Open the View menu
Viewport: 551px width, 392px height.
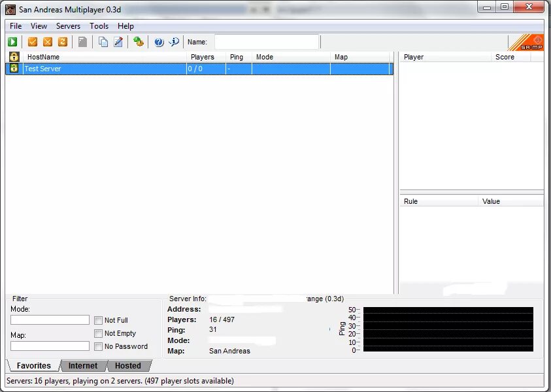tap(39, 26)
